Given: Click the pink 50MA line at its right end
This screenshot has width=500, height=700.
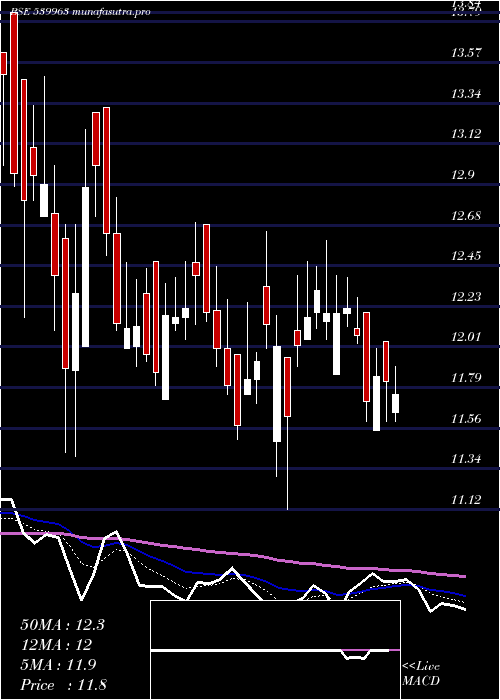Looking at the screenshot, I should 464,576.
